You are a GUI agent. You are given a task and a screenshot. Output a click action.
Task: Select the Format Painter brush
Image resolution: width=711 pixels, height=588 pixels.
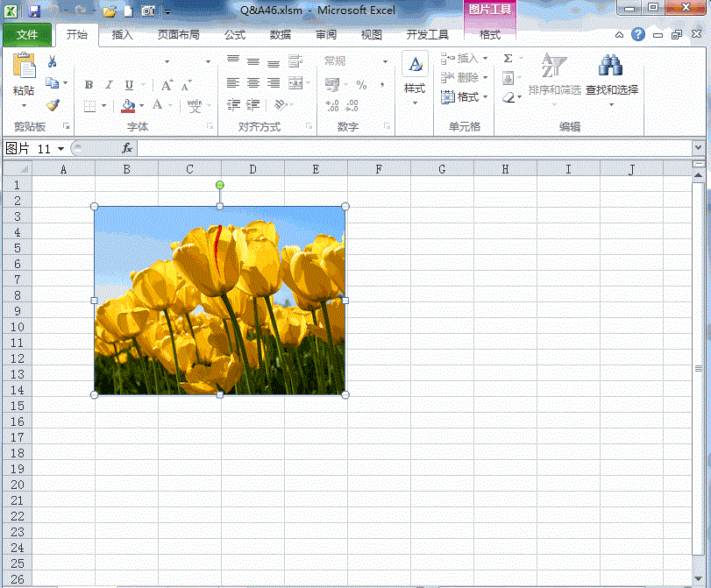click(x=53, y=104)
